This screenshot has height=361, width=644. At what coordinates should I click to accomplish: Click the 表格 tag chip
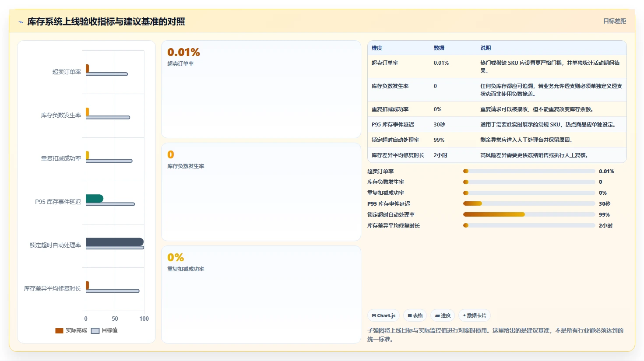point(415,315)
